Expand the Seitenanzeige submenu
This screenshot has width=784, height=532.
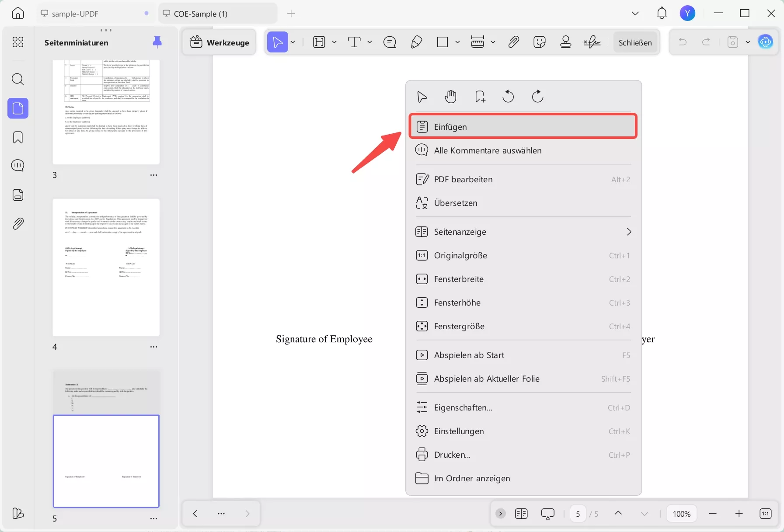[x=629, y=232]
